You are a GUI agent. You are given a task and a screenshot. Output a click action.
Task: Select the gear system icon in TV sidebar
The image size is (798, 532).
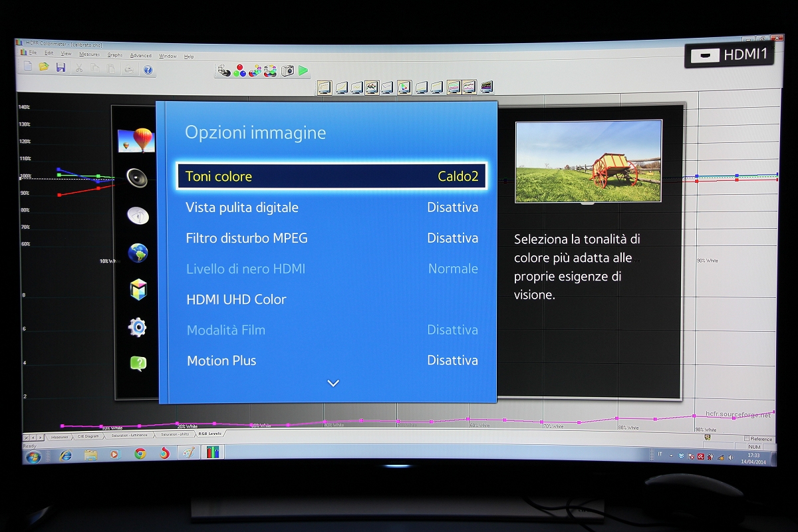(138, 327)
